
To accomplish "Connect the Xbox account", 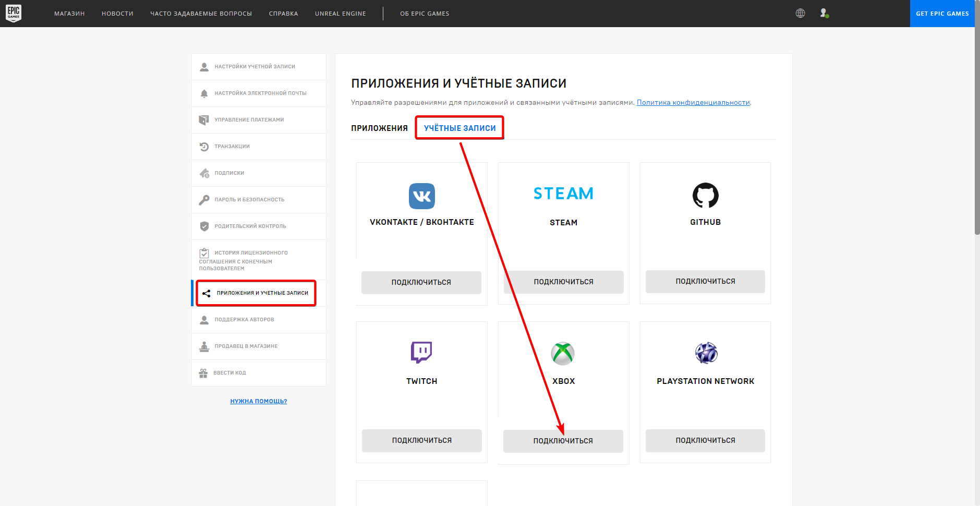I will coord(563,441).
